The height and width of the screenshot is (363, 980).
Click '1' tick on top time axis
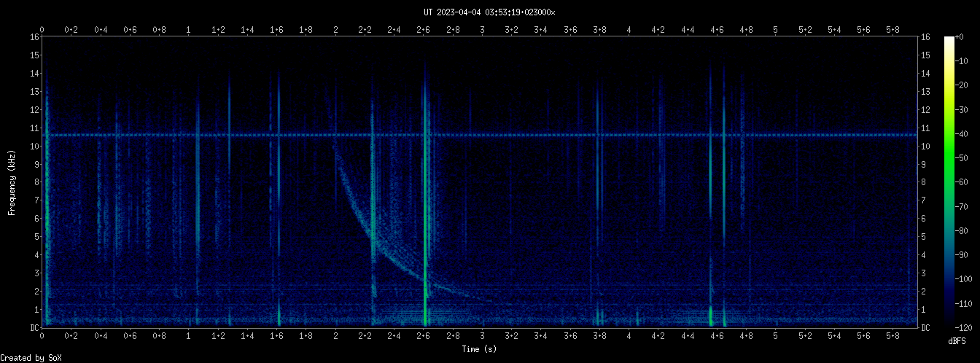click(x=189, y=30)
